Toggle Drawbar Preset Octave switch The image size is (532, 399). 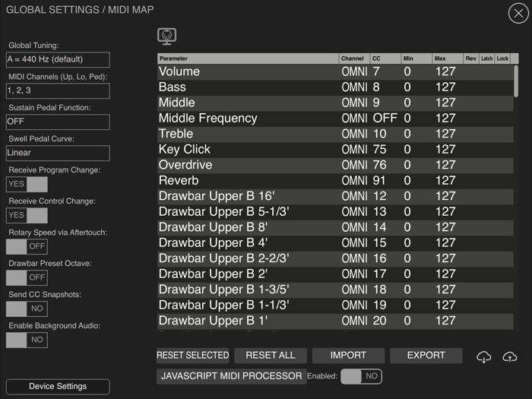click(x=27, y=277)
